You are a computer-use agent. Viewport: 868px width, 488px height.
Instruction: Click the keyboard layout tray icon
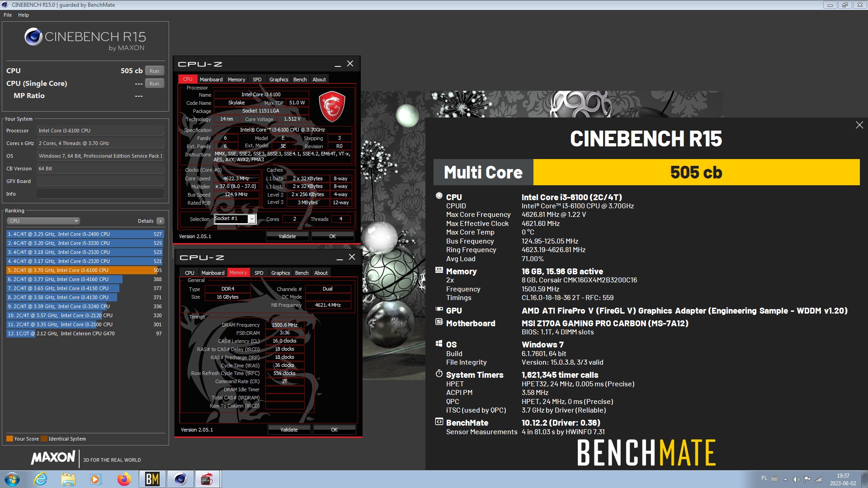pos(774,479)
